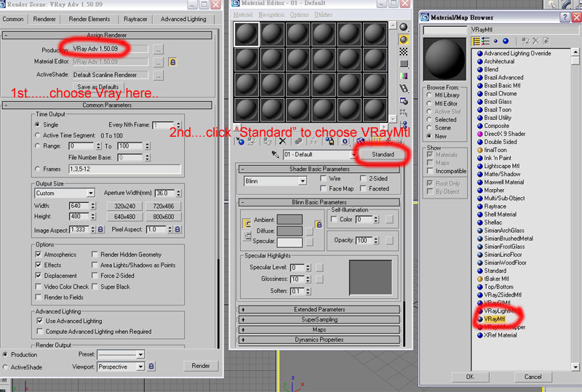Screen dimensions: 582x392
Task: Open the Navigation menu in Material Editor
Action: (x=271, y=15)
